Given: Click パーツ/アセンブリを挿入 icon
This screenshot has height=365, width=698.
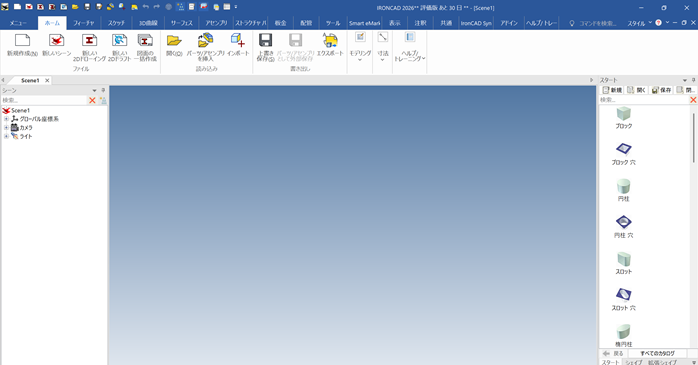Looking at the screenshot, I should pos(205,41).
